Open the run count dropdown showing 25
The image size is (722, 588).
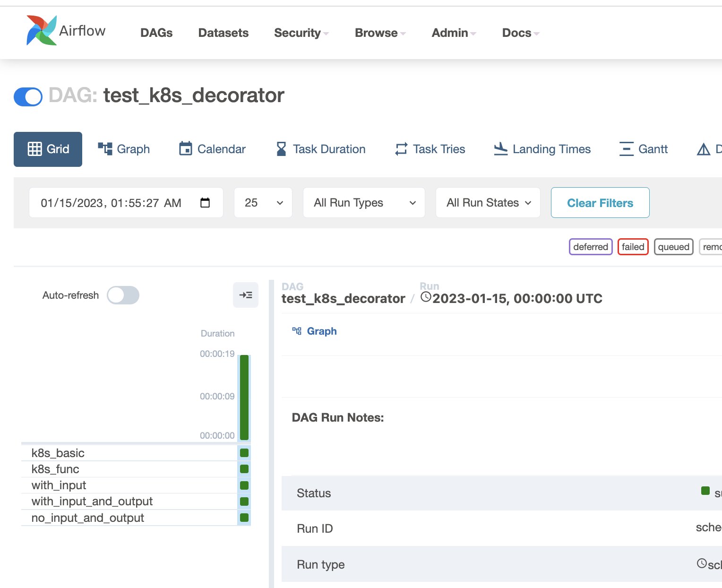263,203
